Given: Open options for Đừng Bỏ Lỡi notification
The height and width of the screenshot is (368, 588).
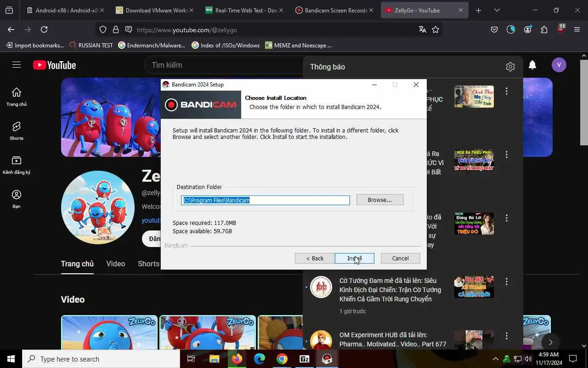Looking at the screenshot, I should (x=507, y=218).
